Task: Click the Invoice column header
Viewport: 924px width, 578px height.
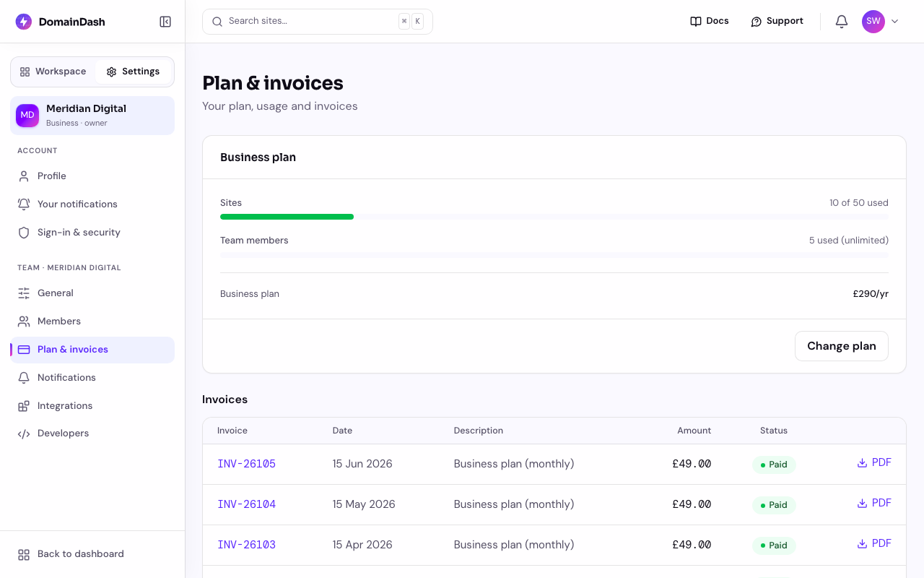Action: click(x=232, y=431)
